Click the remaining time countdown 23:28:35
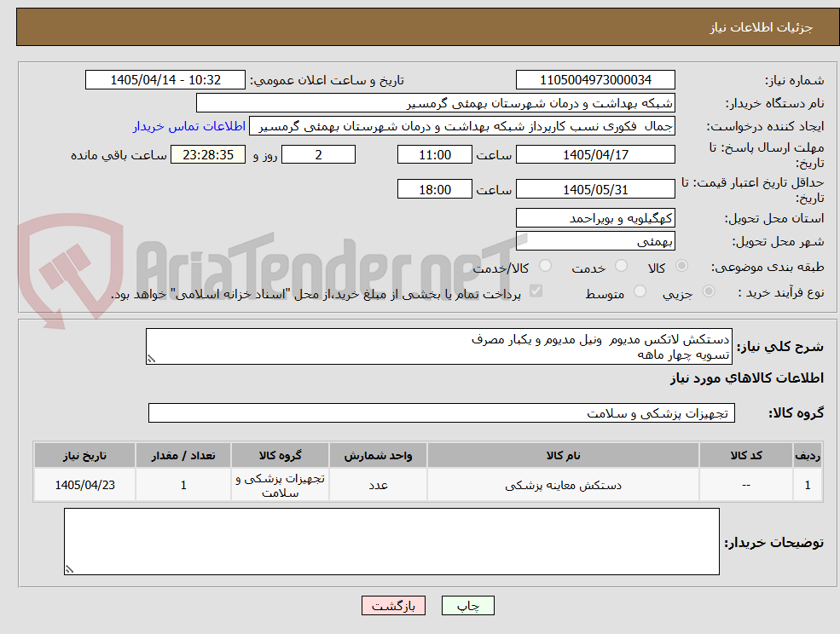840x634 pixels. click(208, 155)
